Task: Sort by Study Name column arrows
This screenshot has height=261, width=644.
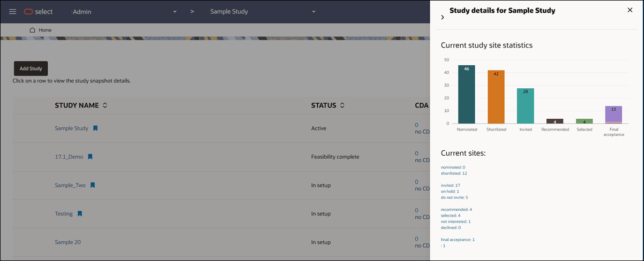Action: pos(105,105)
